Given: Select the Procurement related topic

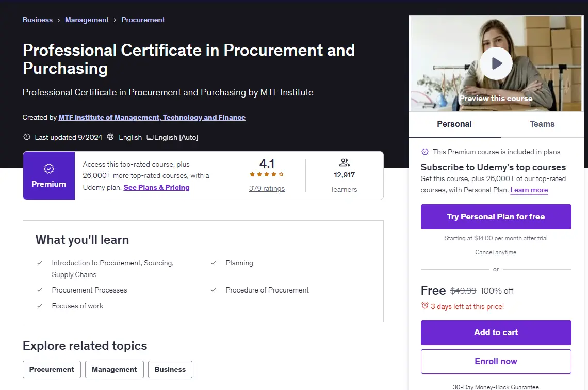Looking at the screenshot, I should 52,369.
